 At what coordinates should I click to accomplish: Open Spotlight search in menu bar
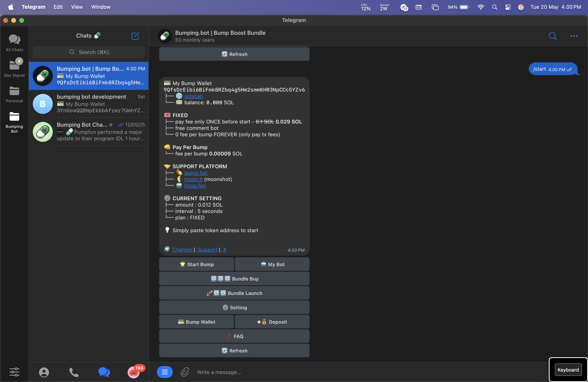(x=494, y=7)
